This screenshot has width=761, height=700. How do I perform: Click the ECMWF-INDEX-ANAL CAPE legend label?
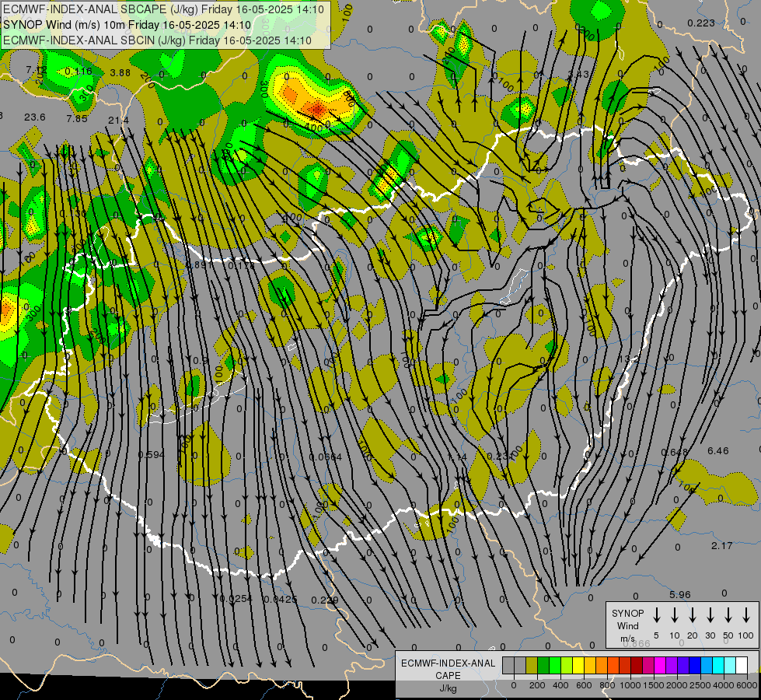pos(448,669)
